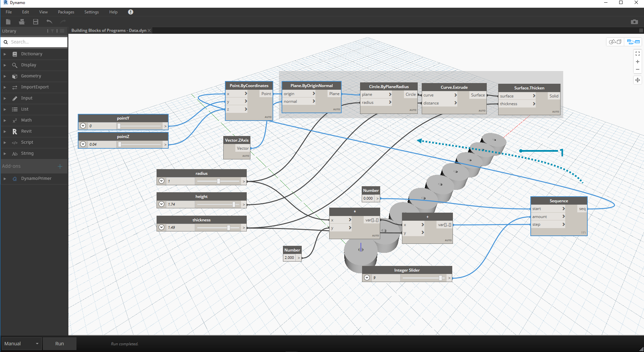Click the Zoom to fit icon
Screen dimensions: 644x352
[x=637, y=54]
